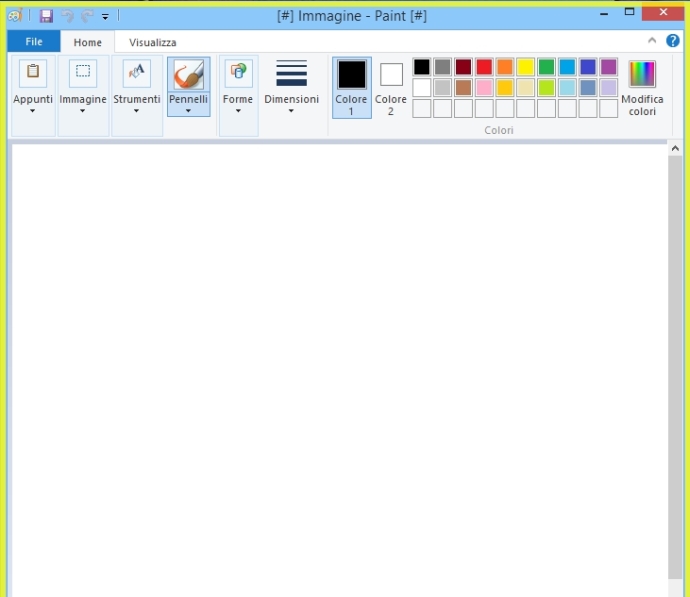The height and width of the screenshot is (597, 690).
Task: Open the Paint help question mark icon
Action: click(x=672, y=41)
